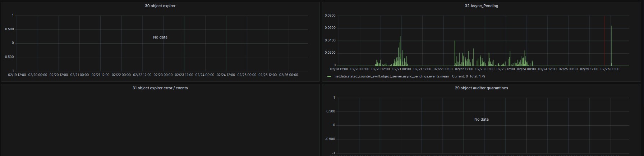
Task: Click 'No data' in the auditor quarantines panel
Action: coord(481,120)
